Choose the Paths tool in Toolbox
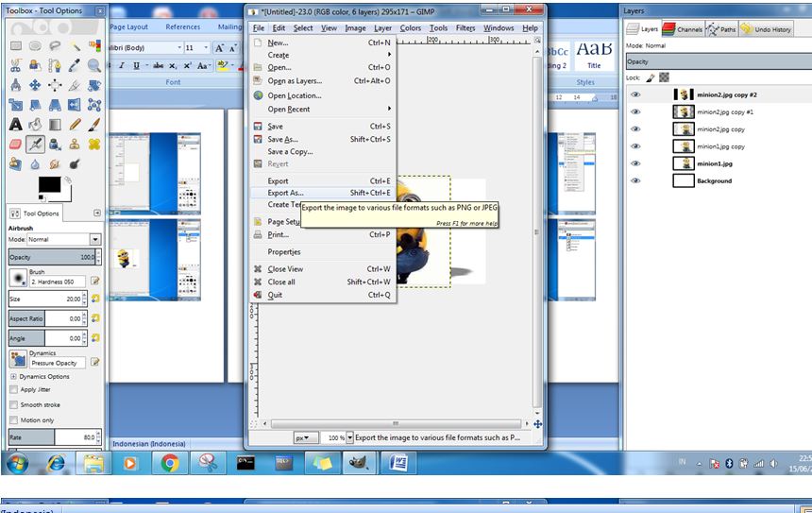The width and height of the screenshot is (812, 513). point(55,66)
